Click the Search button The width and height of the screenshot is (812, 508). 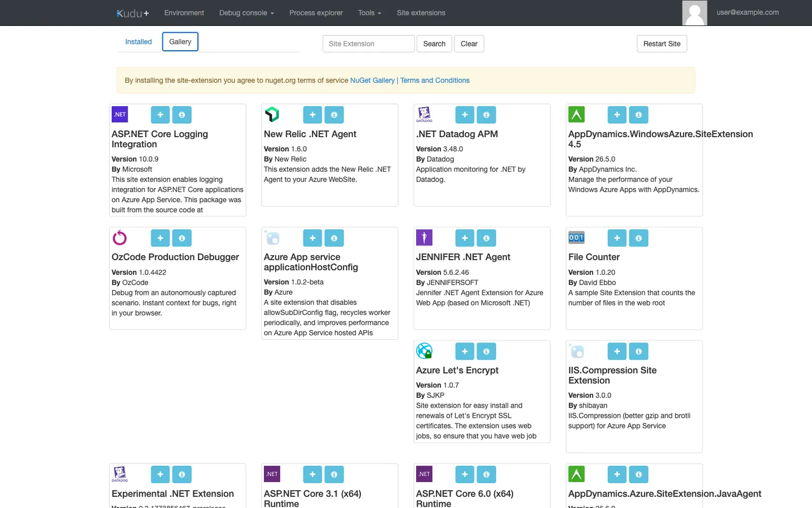pyautogui.click(x=434, y=43)
